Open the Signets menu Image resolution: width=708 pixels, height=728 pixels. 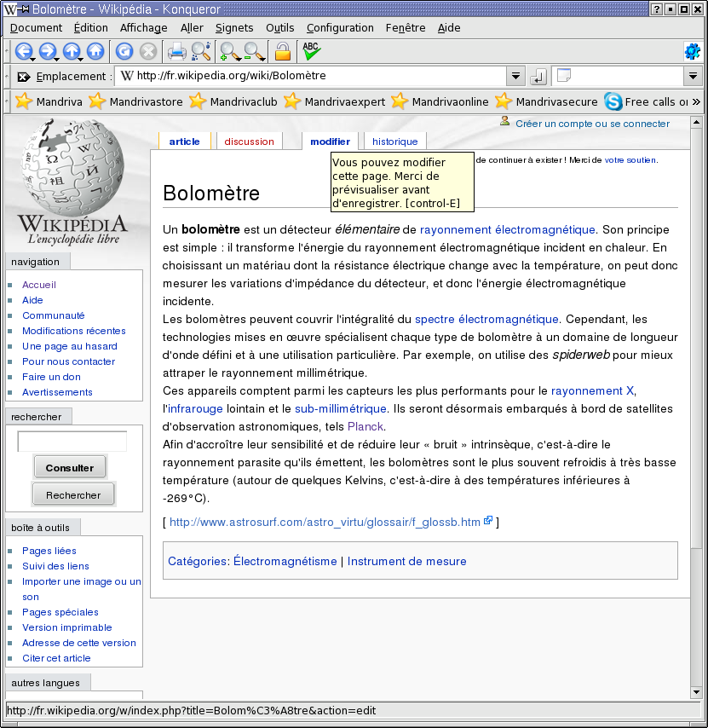(234, 27)
